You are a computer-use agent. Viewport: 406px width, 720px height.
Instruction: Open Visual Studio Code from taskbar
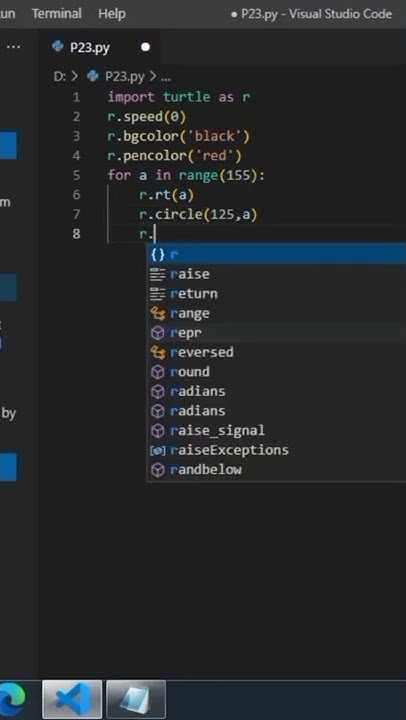click(x=72, y=699)
